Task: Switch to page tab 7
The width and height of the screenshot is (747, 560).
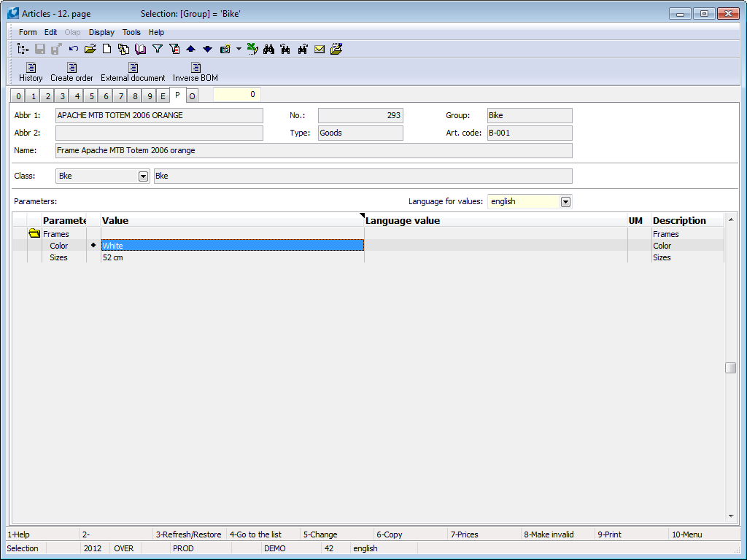Action: [120, 96]
